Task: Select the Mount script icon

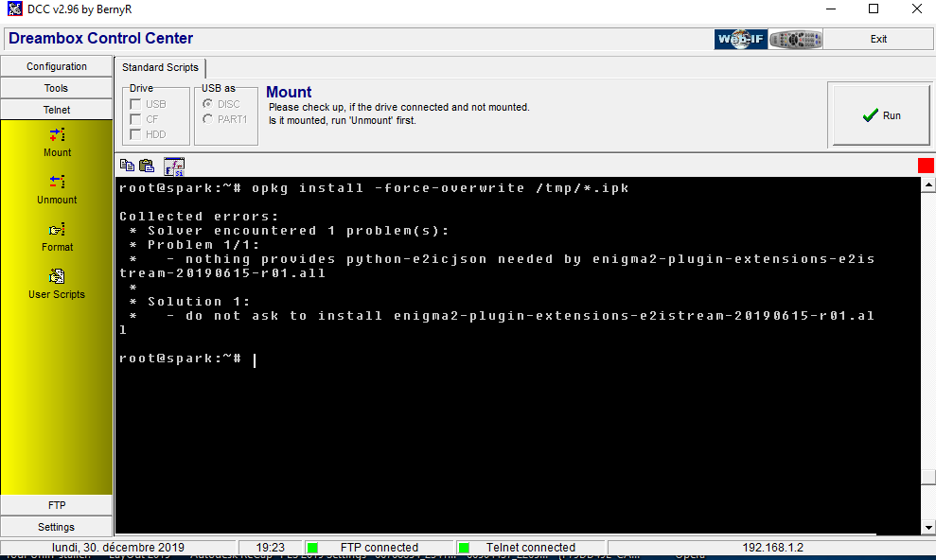Action: point(57,135)
